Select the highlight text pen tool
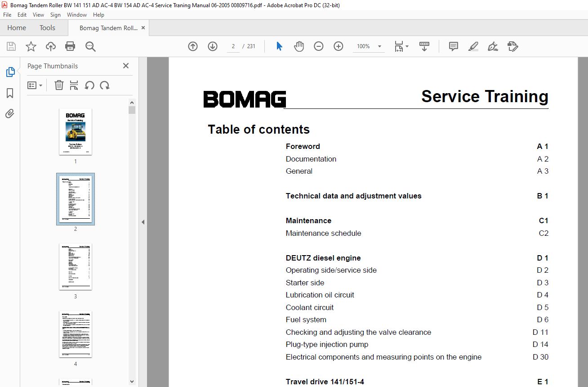Screen dimensions: 588x387 (x=473, y=46)
